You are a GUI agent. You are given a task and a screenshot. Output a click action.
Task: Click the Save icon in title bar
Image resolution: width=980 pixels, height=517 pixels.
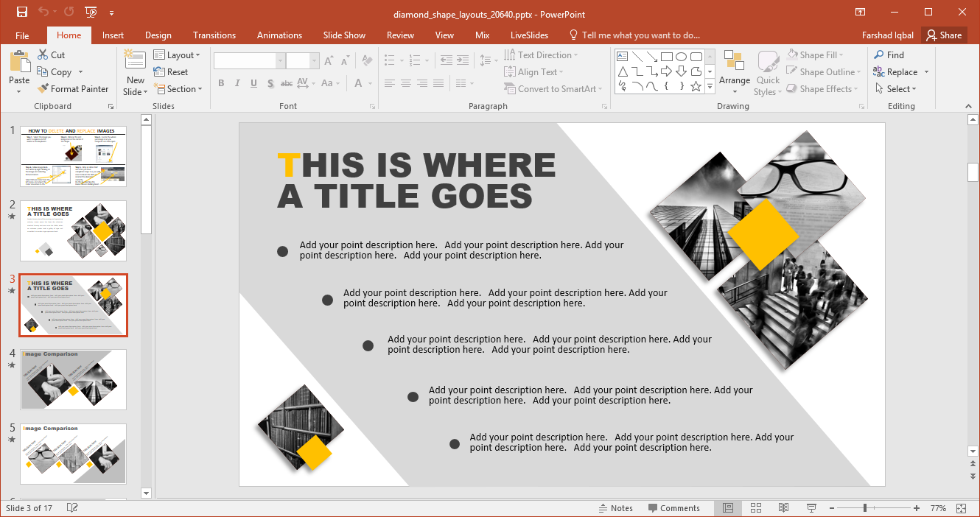pos(22,12)
